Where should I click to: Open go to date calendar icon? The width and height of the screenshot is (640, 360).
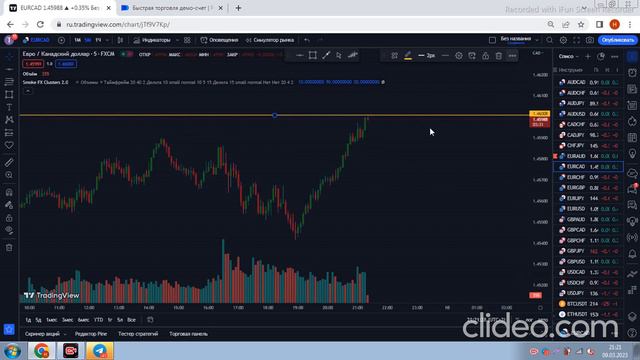[x=150, y=320]
